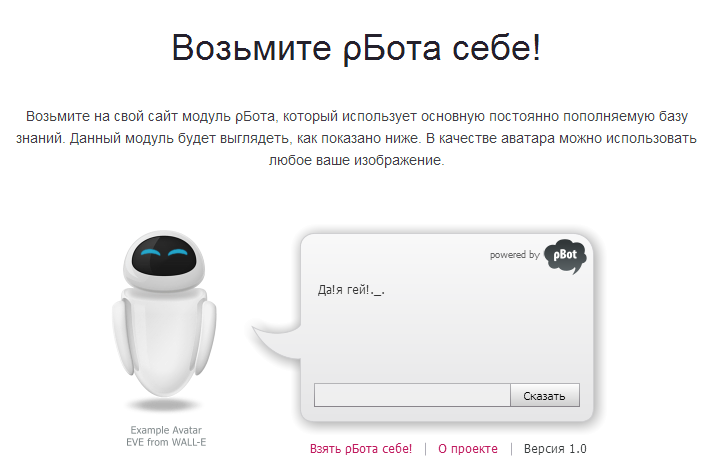Image resolution: width=708 pixels, height=473 pixels.
Task: Open the 'Взять pБота себе!' link
Action: tap(361, 449)
